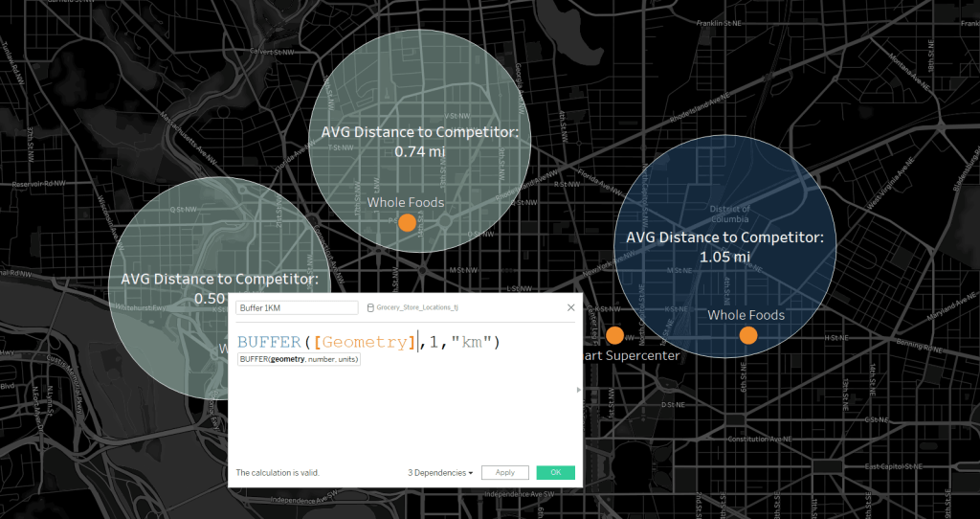Viewport: 980px width, 519px height.
Task: Select the orange marker inside the dark blue buffer
Action: [747, 335]
